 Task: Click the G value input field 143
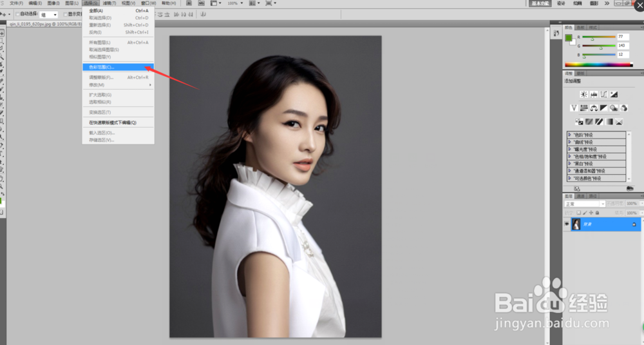tap(623, 46)
